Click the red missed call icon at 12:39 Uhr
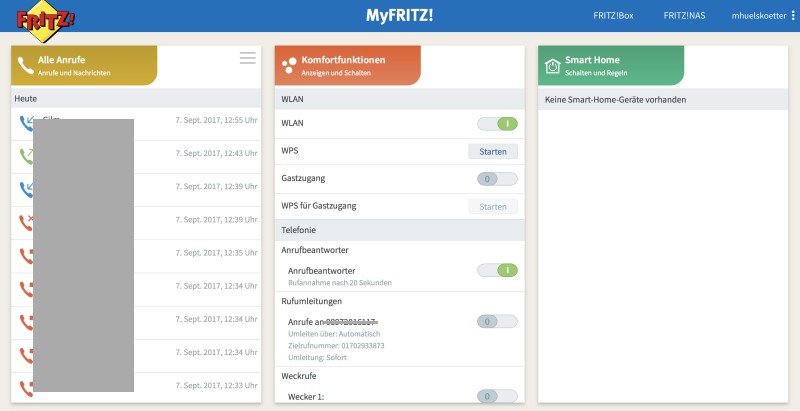Screen dimensions: 800x411 [26, 222]
